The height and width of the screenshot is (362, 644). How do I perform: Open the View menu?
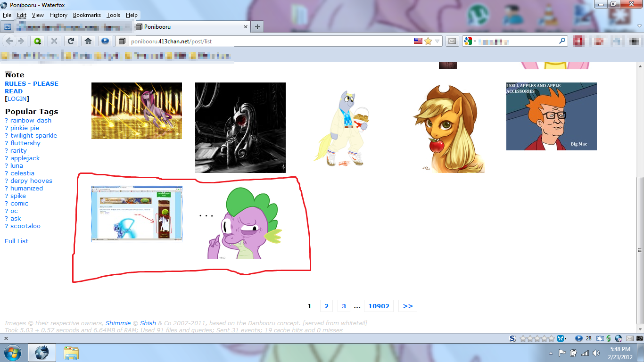coord(38,15)
